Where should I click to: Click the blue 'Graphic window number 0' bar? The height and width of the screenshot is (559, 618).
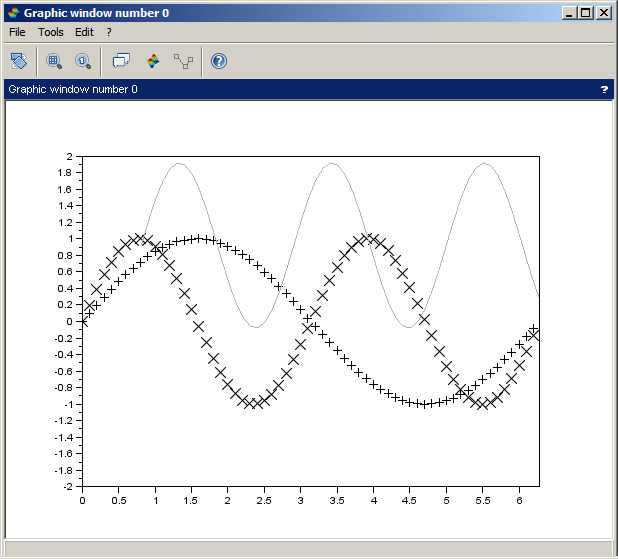(300, 89)
